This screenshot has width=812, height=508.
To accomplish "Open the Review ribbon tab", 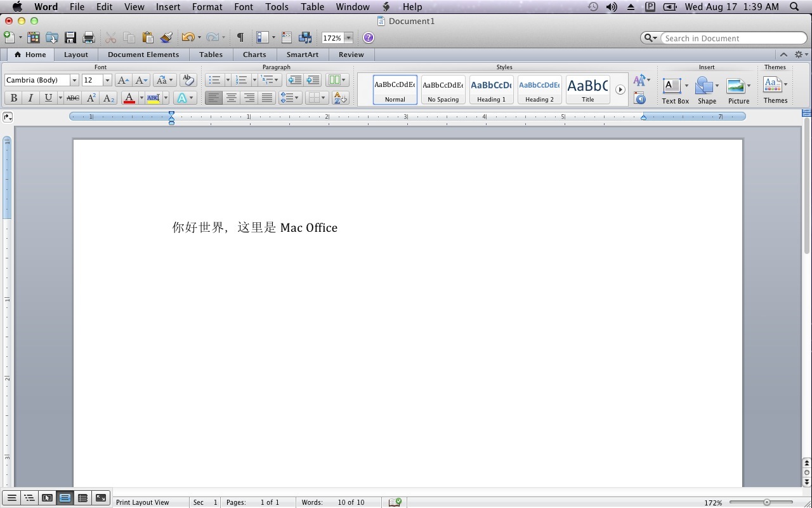I will (x=351, y=55).
